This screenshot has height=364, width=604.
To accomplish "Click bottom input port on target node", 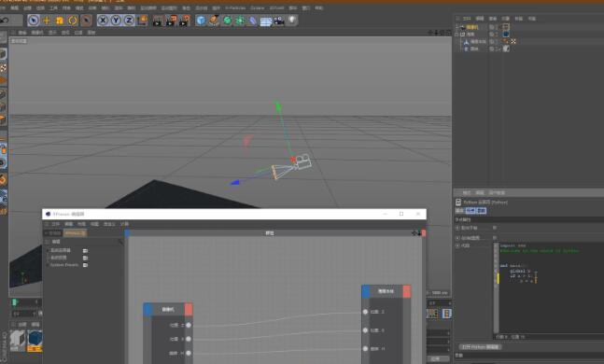I will [x=365, y=348].
